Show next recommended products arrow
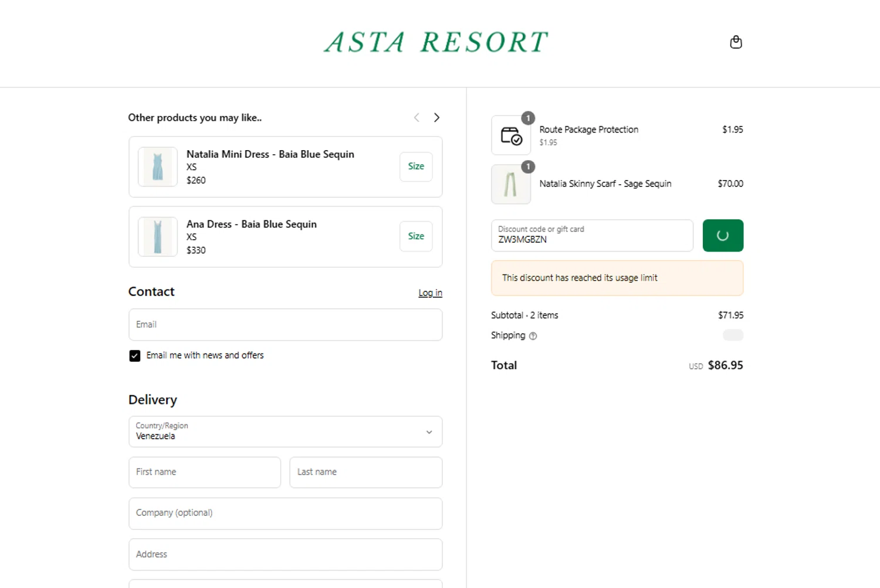Image resolution: width=880 pixels, height=588 pixels. (x=436, y=117)
